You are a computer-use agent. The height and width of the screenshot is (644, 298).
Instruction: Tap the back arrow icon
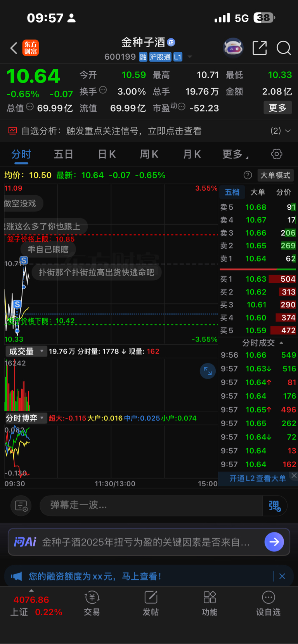tap(14, 48)
